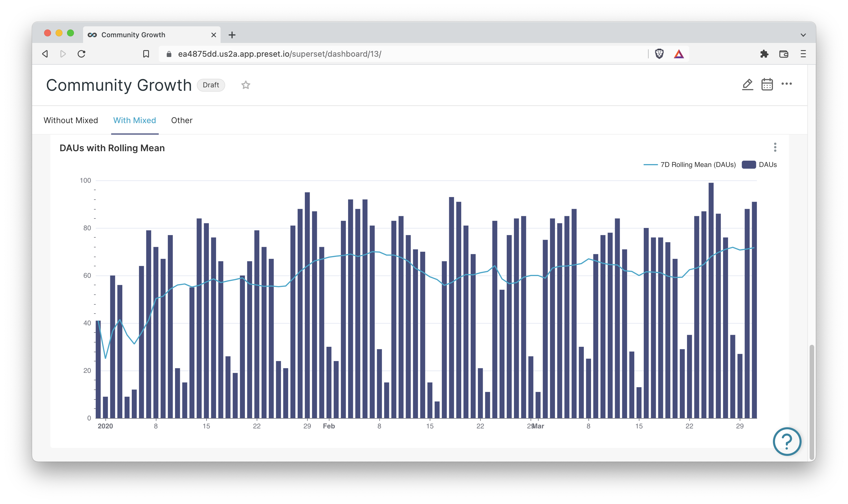Open the Brave wallet icon
The image size is (848, 504).
coord(784,54)
